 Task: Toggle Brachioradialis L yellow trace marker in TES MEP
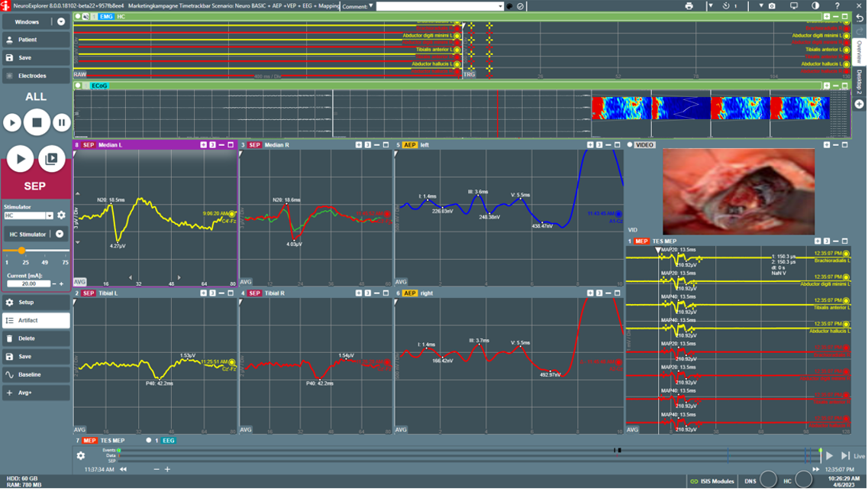pyautogui.click(x=847, y=254)
